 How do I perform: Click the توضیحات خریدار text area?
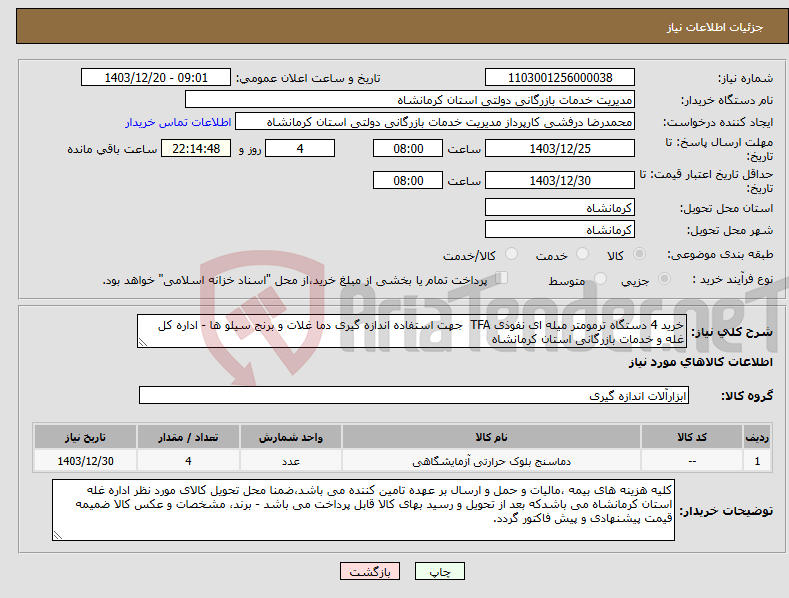coord(363,510)
